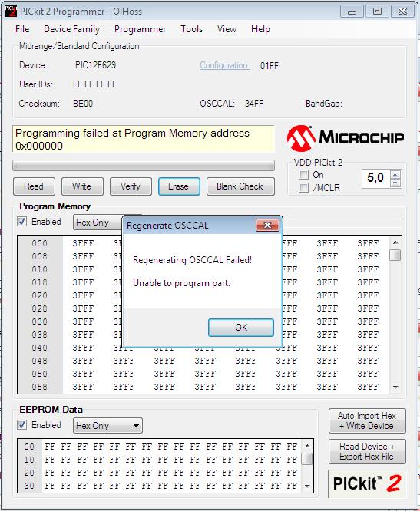Viewport: 420px width, 511px height.
Task: Click Read Device + Export Hex File
Action: point(367,451)
